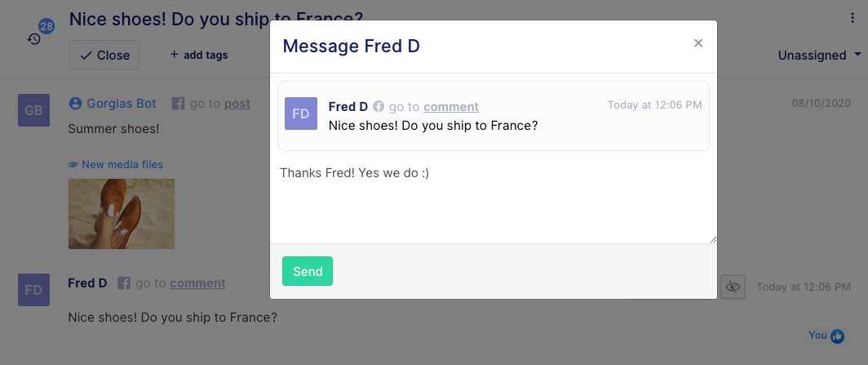Open the ticket history clock icon
The width and height of the screenshot is (868, 365).
coord(34,39)
